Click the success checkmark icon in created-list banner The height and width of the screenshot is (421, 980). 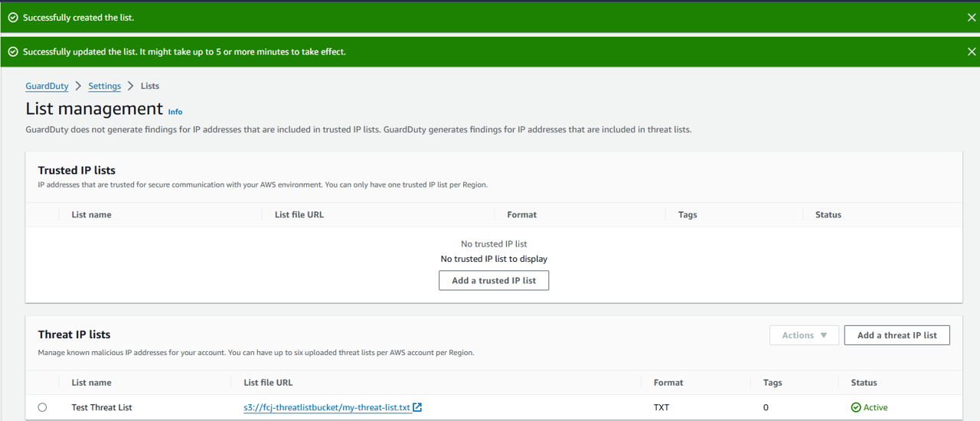[13, 18]
